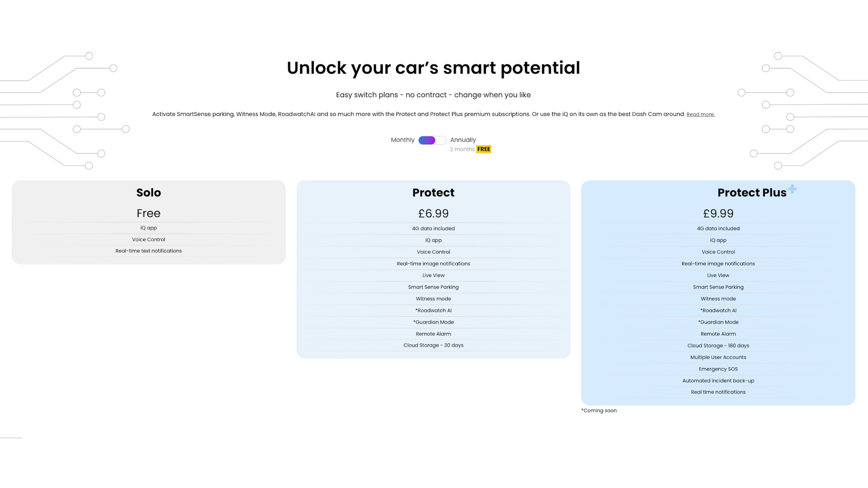This screenshot has width=868, height=488.
Task: Click 'Emergency SOS' under Protect Plus
Action: (718, 369)
